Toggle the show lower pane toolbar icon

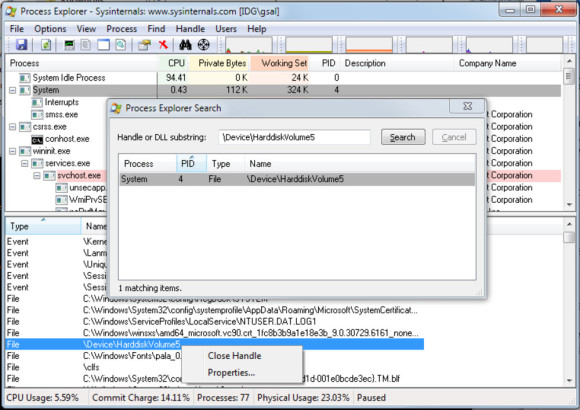(x=104, y=45)
